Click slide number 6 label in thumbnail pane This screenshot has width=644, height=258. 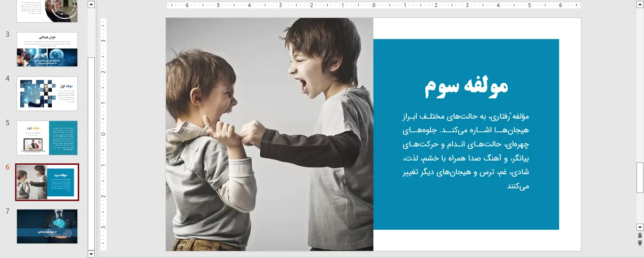(x=8, y=167)
